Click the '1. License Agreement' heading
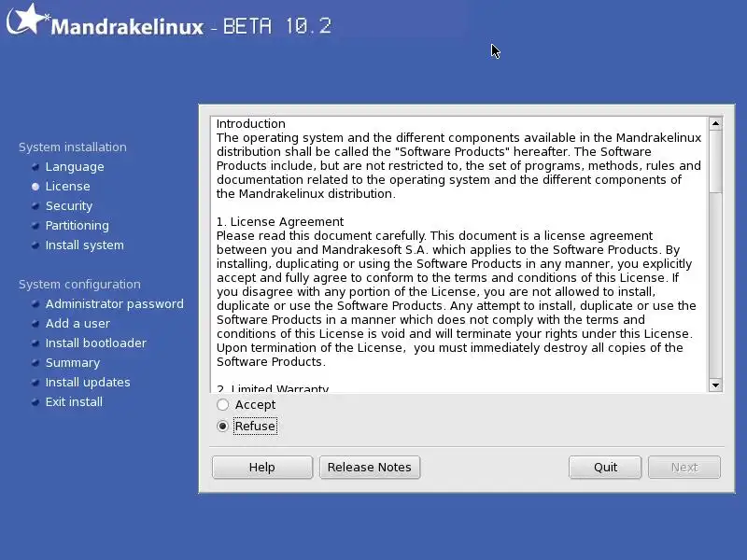This screenshot has width=747, height=560. pyautogui.click(x=280, y=222)
